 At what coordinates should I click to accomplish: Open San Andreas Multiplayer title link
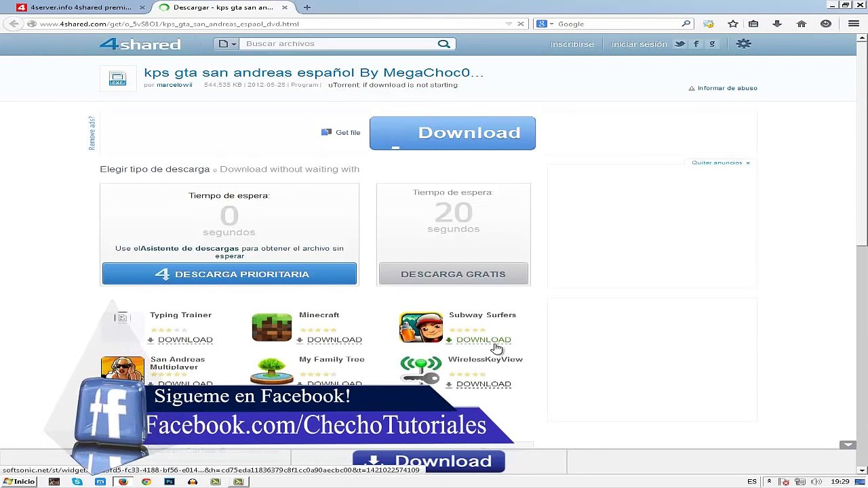177,363
